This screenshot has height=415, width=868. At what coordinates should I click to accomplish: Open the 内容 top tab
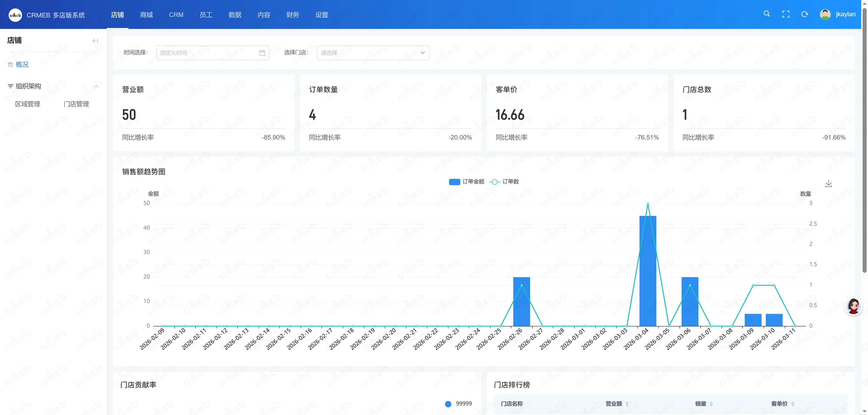[264, 15]
